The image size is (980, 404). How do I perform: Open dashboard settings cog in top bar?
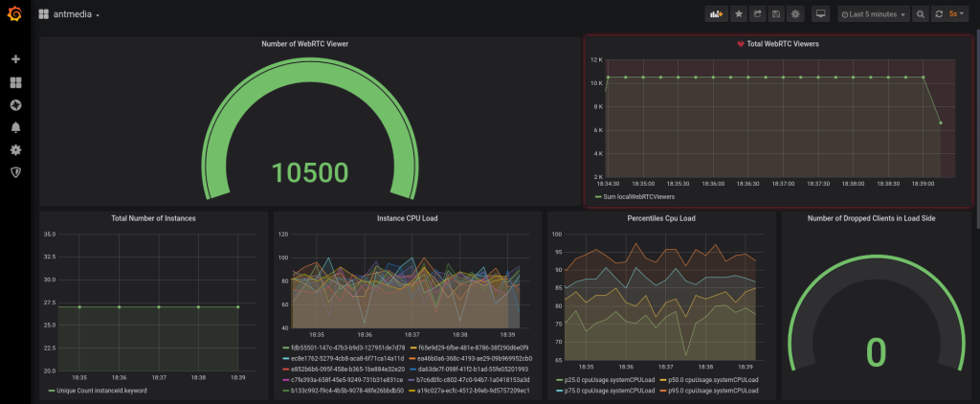tap(795, 13)
